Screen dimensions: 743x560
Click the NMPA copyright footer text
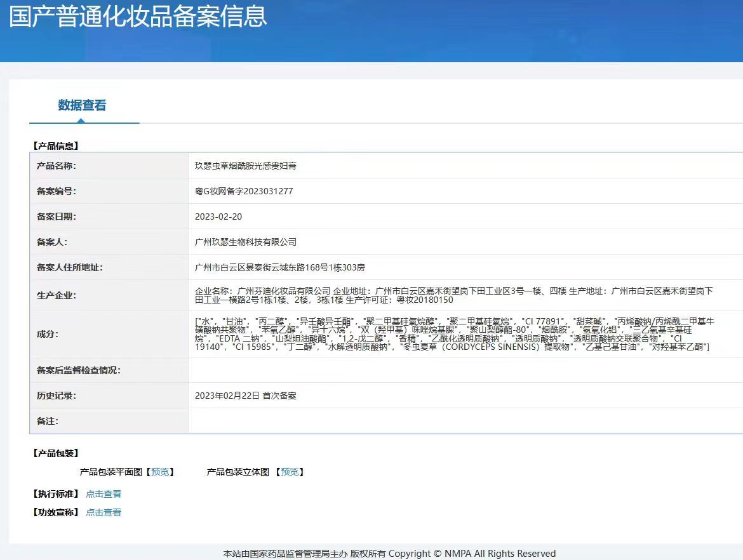coord(389,554)
